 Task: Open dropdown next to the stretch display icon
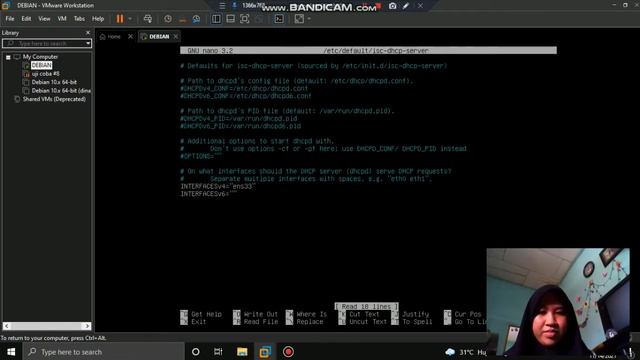tap(309, 19)
